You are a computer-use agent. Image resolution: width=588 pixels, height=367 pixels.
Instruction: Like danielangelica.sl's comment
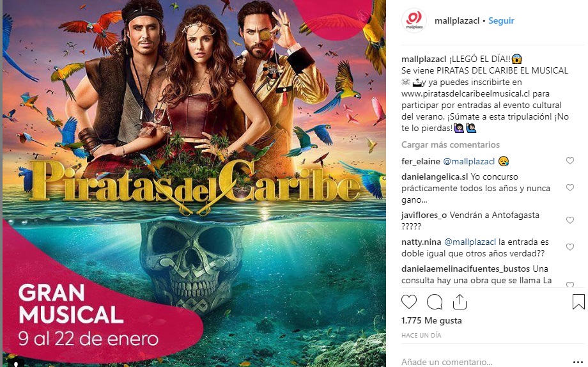tap(569, 187)
